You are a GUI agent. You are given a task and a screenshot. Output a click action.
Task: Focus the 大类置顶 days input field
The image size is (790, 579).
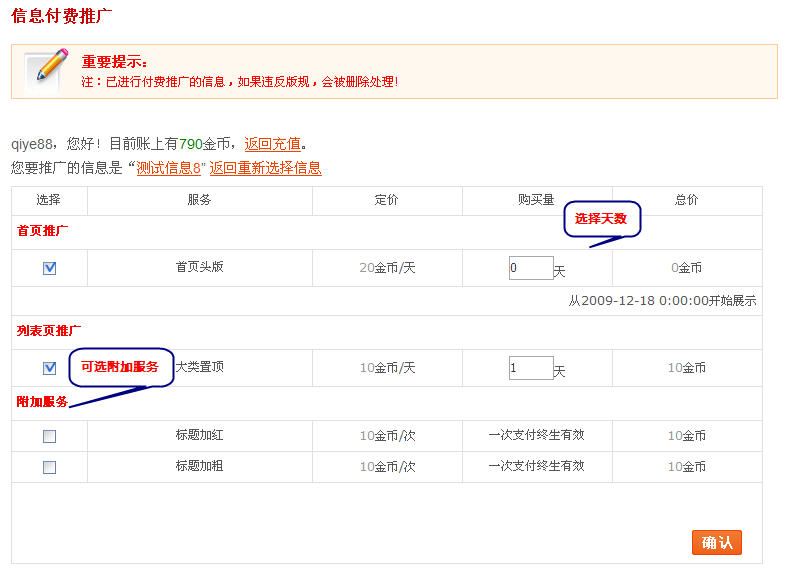[x=530, y=368]
